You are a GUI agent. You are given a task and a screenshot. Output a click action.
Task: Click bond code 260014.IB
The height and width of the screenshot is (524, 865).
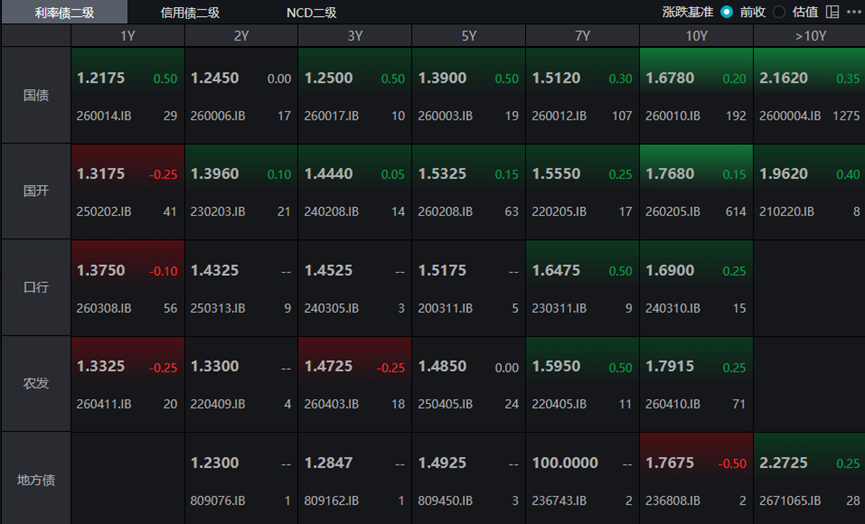click(104, 116)
